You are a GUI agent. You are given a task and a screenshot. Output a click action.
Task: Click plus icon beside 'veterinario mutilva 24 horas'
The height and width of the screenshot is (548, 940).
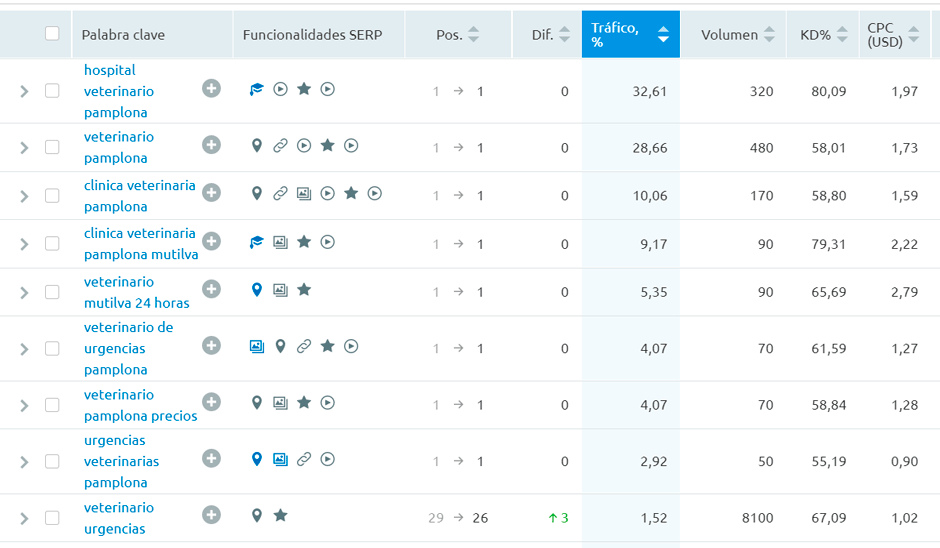[211, 289]
